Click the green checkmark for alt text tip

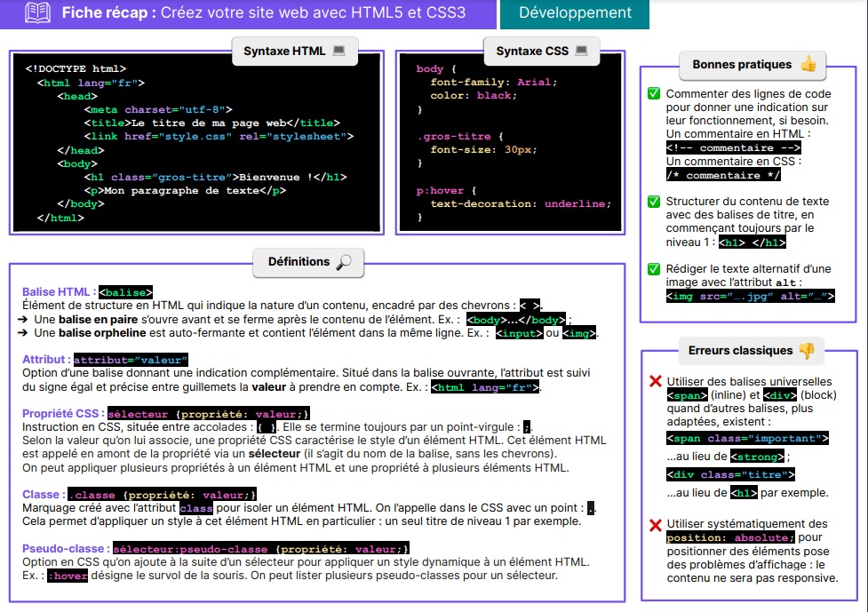point(654,269)
